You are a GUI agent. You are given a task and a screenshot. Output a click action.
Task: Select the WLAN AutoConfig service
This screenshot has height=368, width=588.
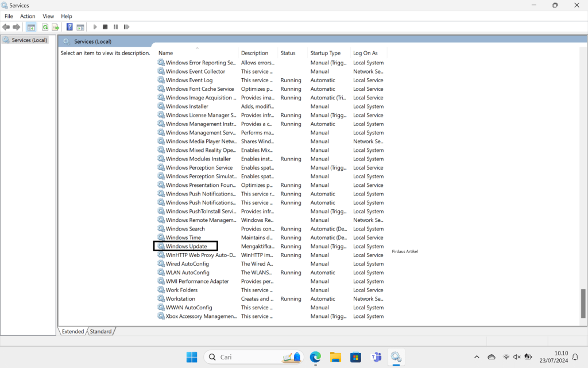pyautogui.click(x=188, y=273)
